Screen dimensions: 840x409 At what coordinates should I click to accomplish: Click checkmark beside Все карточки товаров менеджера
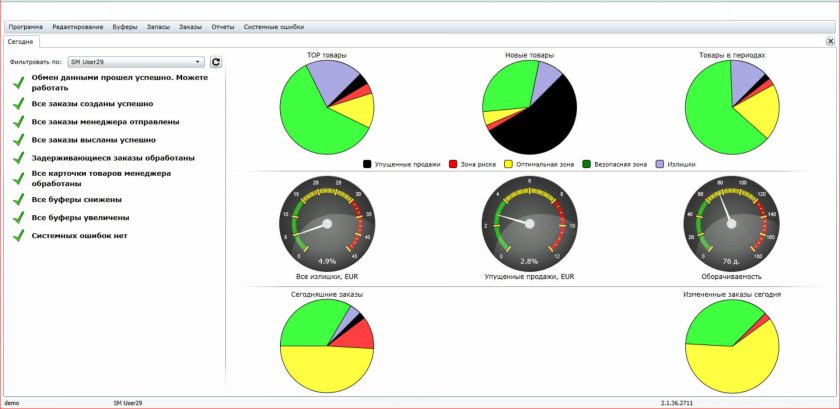pos(19,179)
